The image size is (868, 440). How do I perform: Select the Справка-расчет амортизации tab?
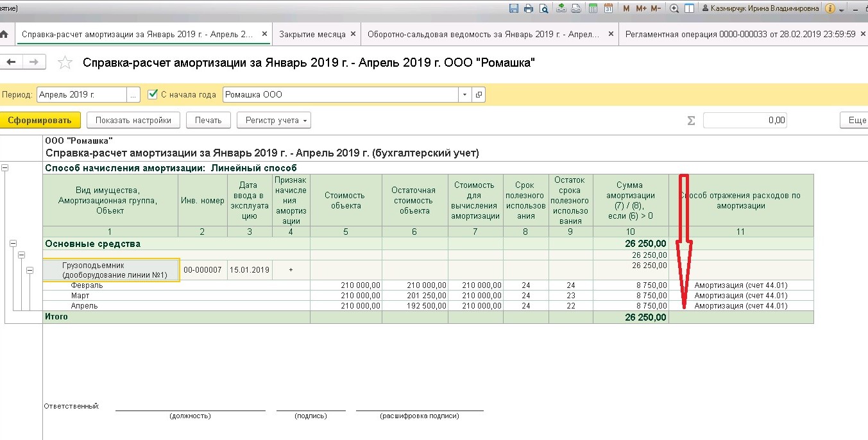(138, 34)
